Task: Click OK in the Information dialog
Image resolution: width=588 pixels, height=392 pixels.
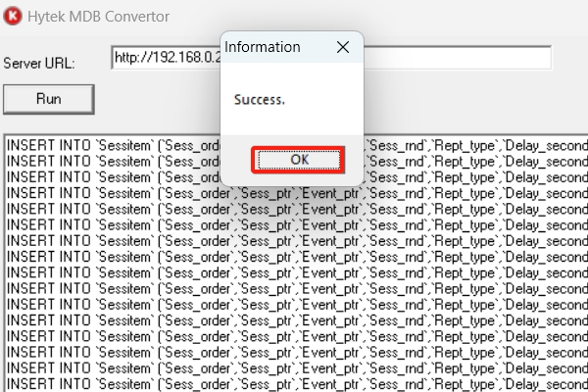Action: (x=298, y=159)
